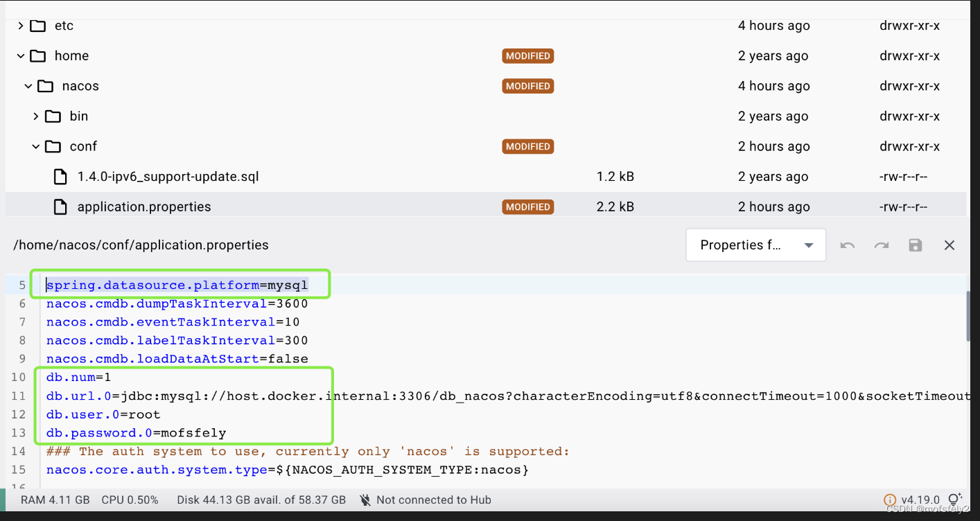
Task: Click line nacos.cmdb.loadDataAtStart=false
Action: [177, 359]
